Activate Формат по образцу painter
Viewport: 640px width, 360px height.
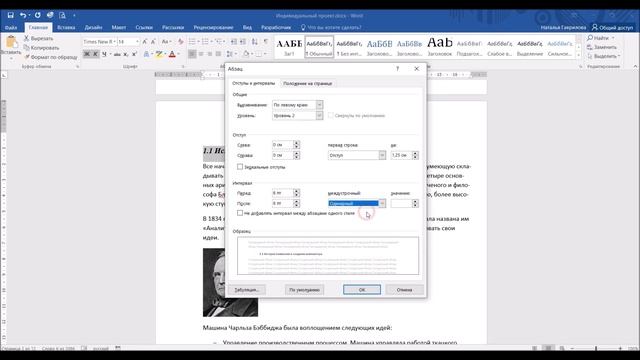[x=51, y=57]
